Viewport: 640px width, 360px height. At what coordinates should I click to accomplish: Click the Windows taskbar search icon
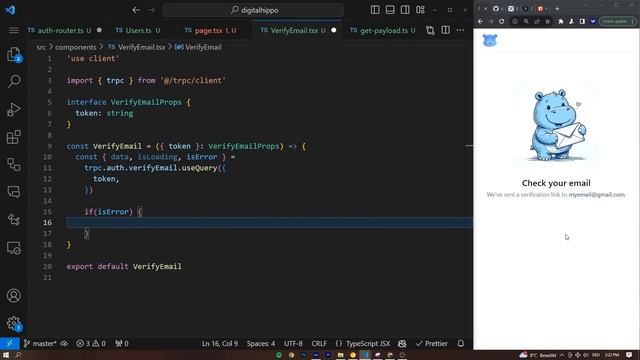[x=18, y=355]
